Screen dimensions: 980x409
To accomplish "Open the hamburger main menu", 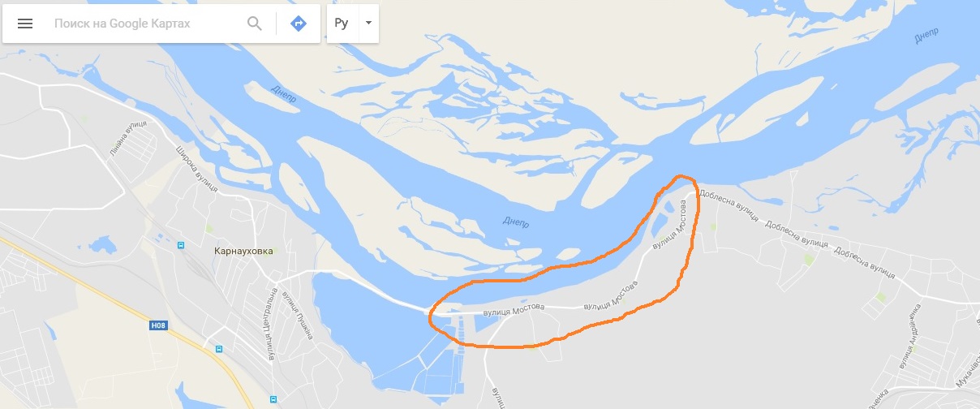I will click(x=25, y=24).
